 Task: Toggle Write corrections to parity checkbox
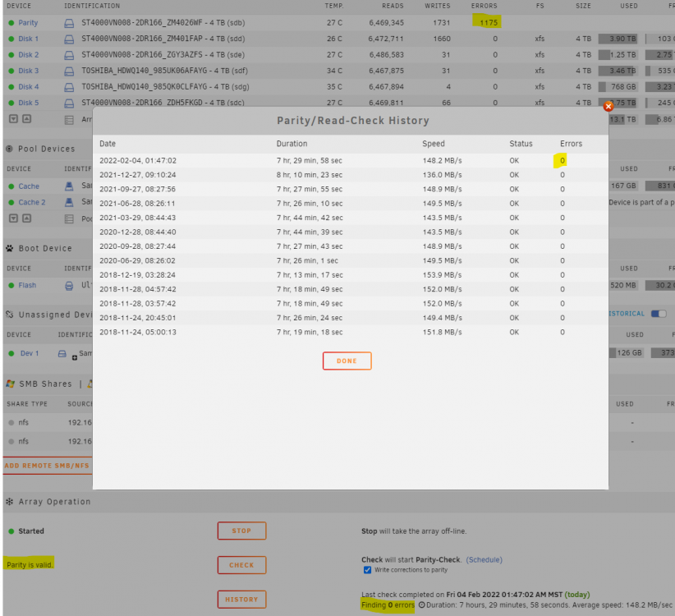coord(367,570)
